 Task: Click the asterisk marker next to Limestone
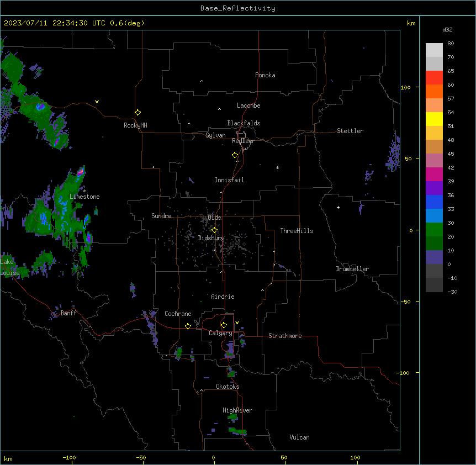pos(84,191)
